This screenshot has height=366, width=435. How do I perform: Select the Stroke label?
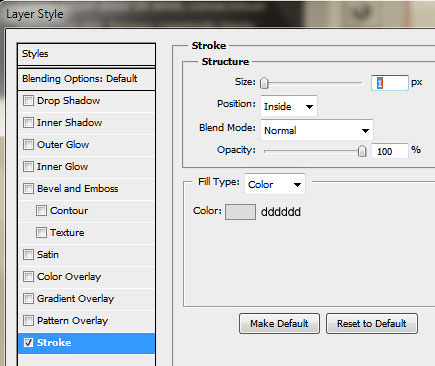tap(54, 343)
